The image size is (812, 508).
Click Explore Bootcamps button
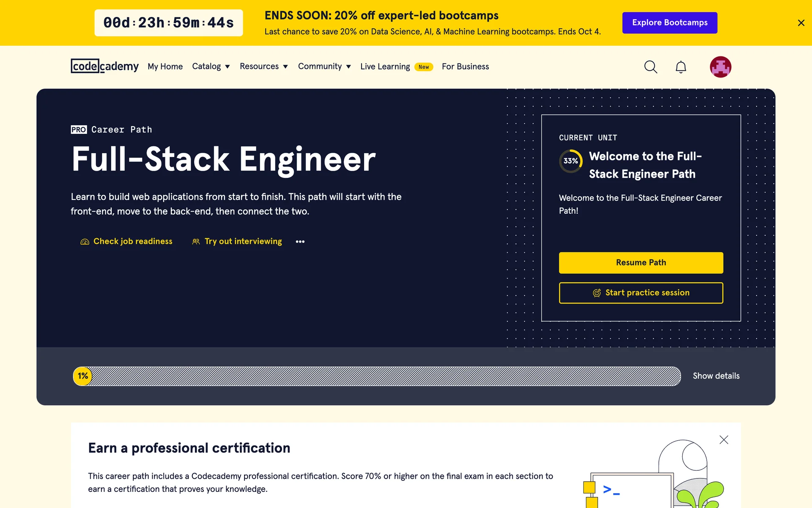point(669,23)
